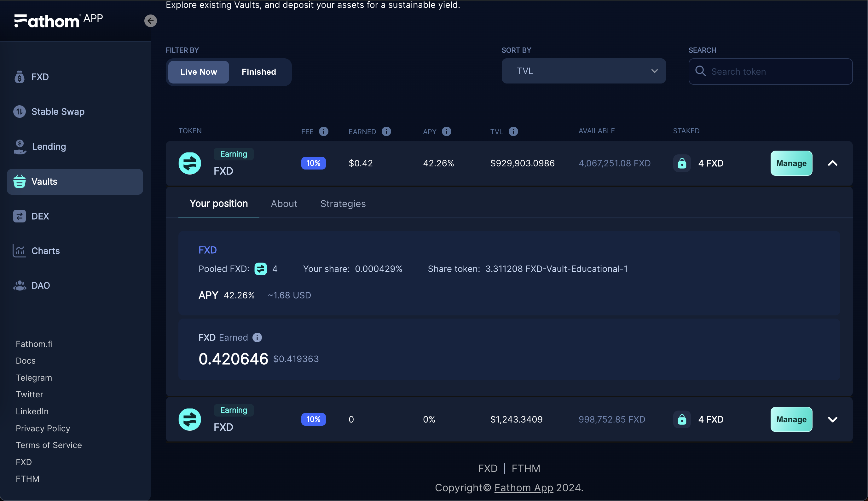This screenshot has height=501, width=868.
Task: Click the Stable Swap sidebar icon
Action: click(20, 112)
